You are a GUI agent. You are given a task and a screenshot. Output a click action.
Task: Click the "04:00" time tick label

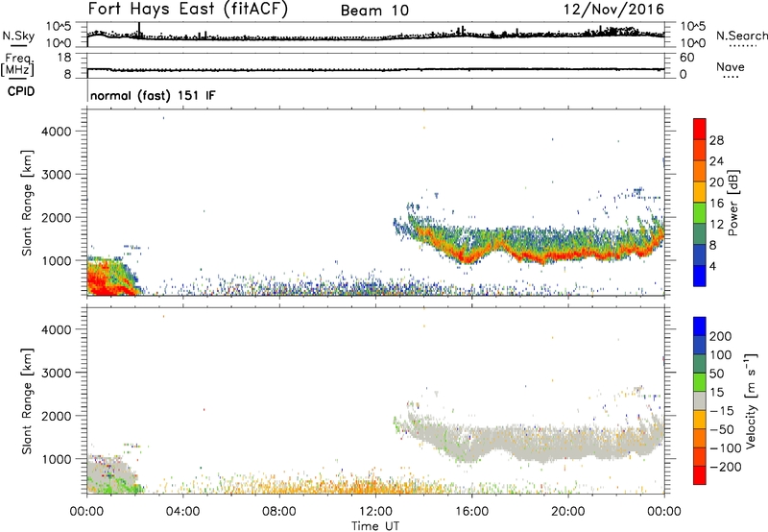[182, 512]
